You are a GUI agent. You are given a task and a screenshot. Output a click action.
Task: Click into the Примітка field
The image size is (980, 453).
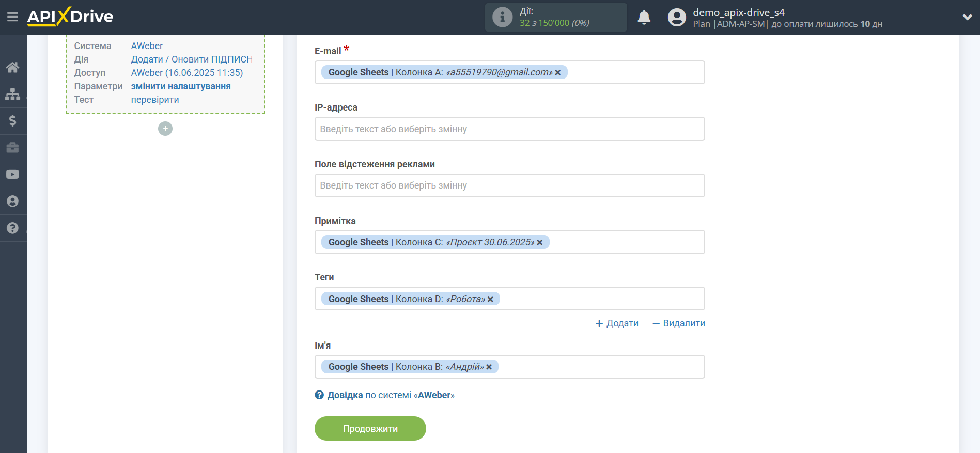pyautogui.click(x=509, y=242)
